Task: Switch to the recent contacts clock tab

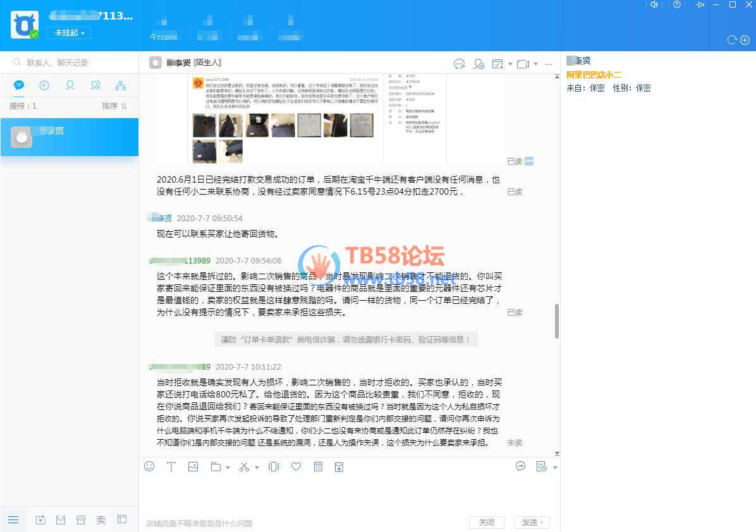Action: pyautogui.click(x=44, y=85)
